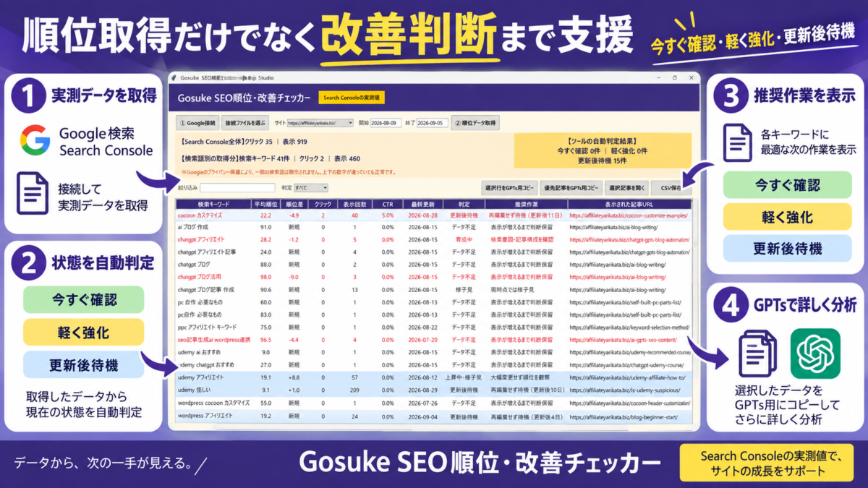Click the ① Google接続 button
This screenshot has height=488, width=868.
click(x=197, y=123)
